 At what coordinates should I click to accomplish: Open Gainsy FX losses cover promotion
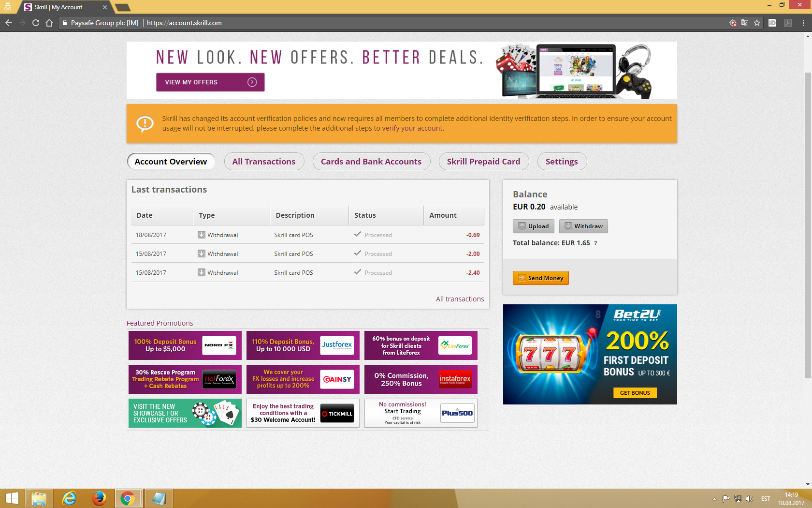[x=303, y=379]
